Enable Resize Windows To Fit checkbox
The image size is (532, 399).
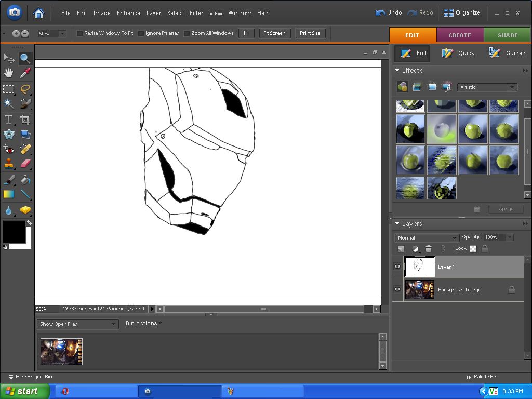tap(80, 33)
